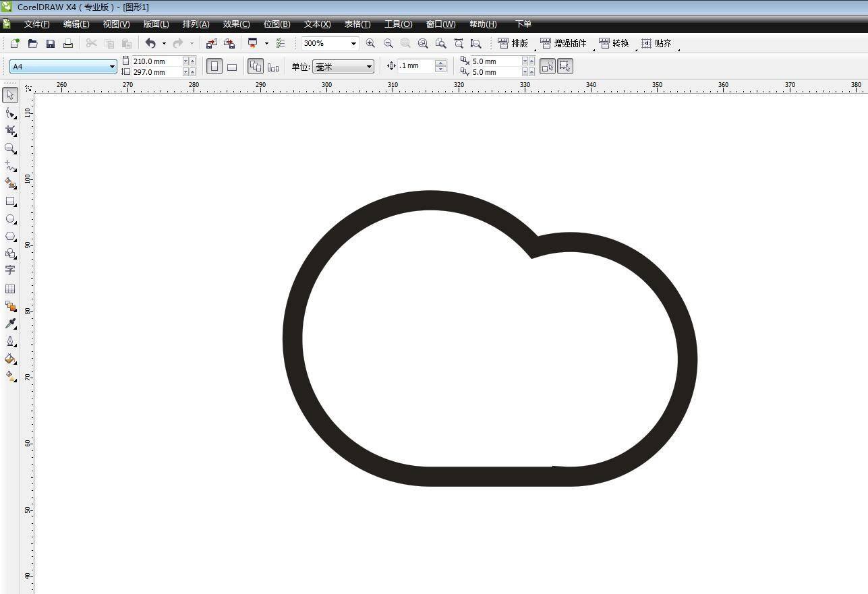Select the Eyedropper tool
The width and height of the screenshot is (868, 594).
click(10, 324)
